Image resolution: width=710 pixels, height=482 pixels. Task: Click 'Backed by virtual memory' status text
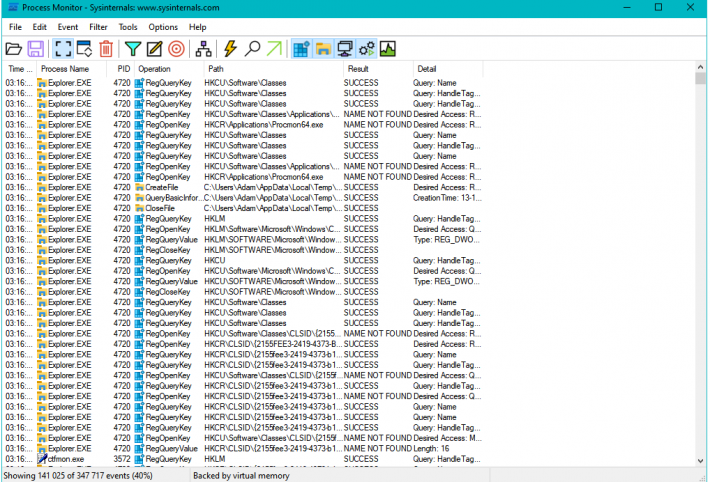click(x=241, y=476)
